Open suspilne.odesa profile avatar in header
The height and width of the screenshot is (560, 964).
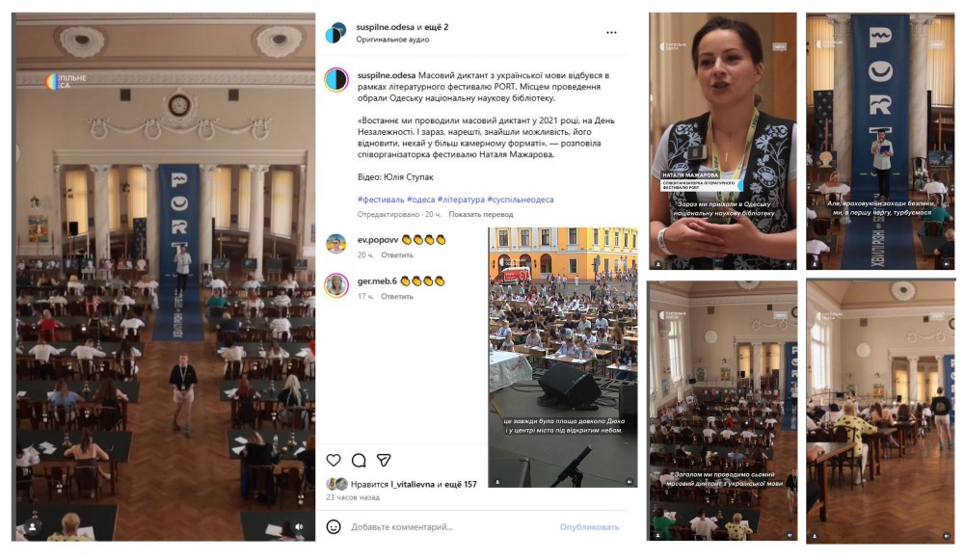click(335, 33)
